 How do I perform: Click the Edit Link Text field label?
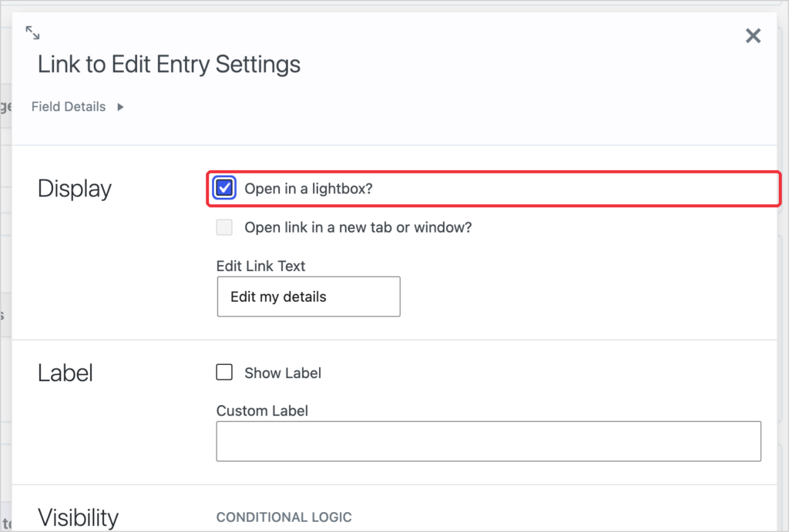coord(260,266)
